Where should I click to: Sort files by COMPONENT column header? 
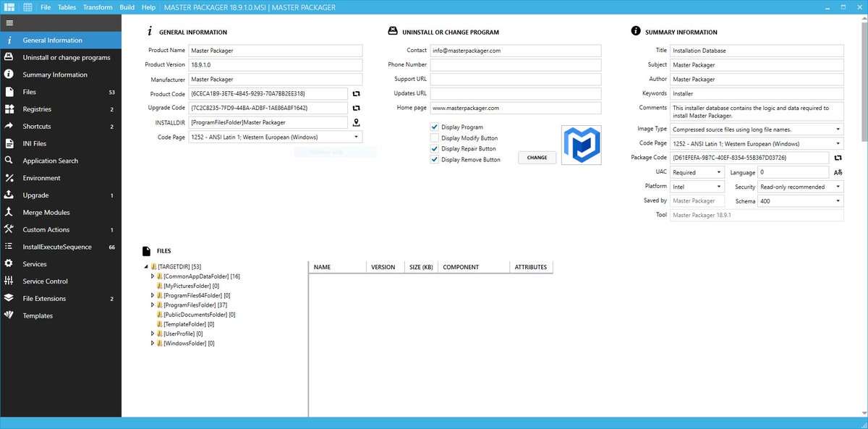pyautogui.click(x=474, y=267)
